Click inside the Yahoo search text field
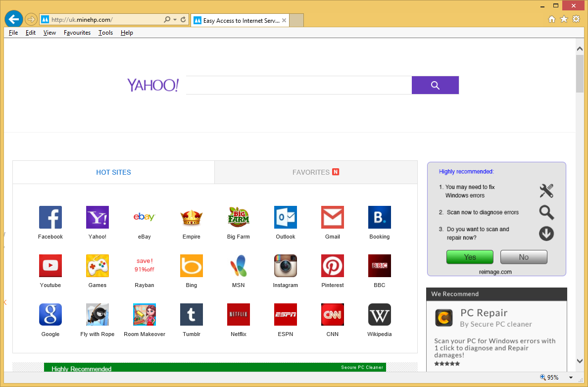Image resolution: width=588 pixels, height=387 pixels. point(298,85)
